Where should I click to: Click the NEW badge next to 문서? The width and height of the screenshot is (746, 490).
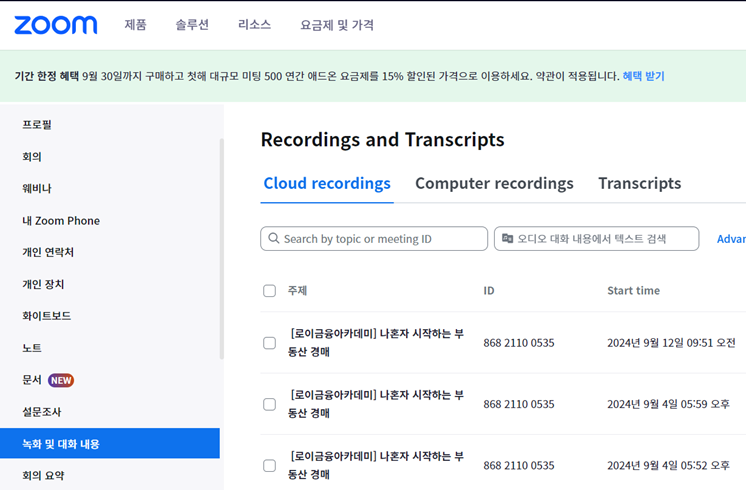coord(61,381)
